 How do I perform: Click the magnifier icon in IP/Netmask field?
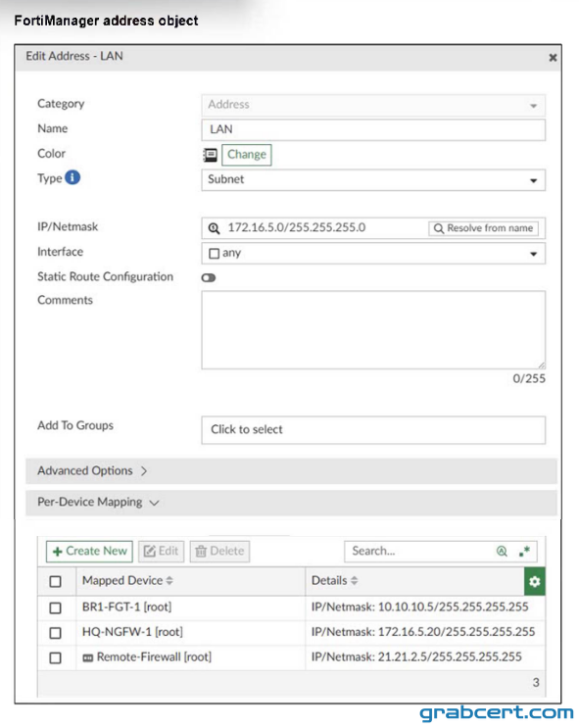coord(214,228)
